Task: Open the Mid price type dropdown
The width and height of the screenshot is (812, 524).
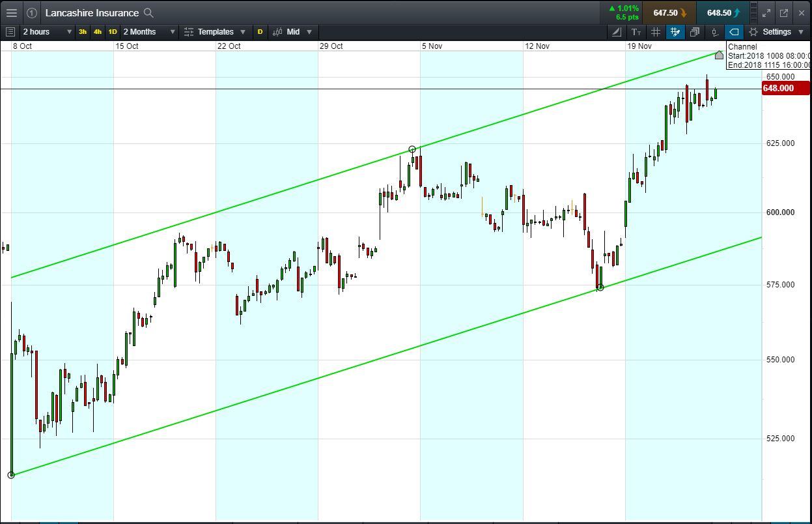Action: pos(292,31)
